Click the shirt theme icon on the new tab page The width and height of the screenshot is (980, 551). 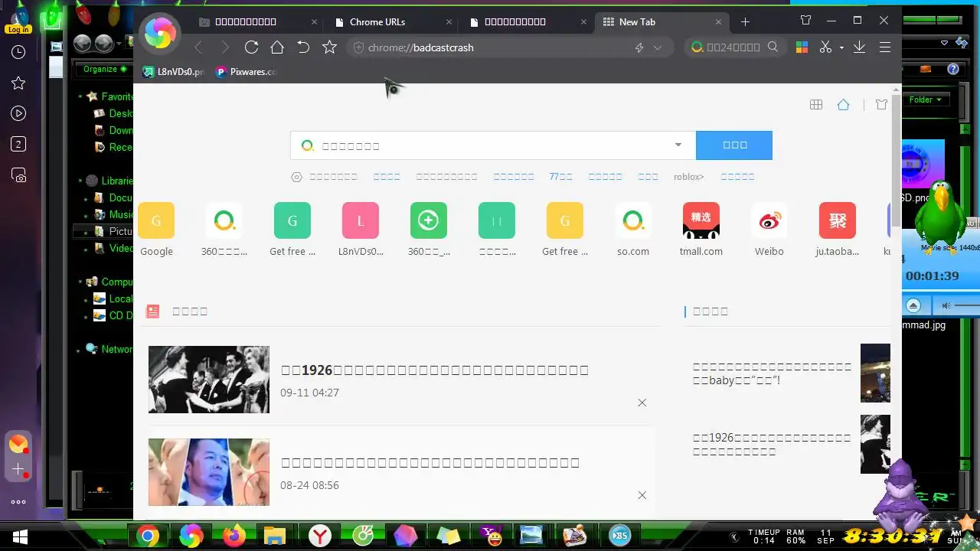(881, 105)
